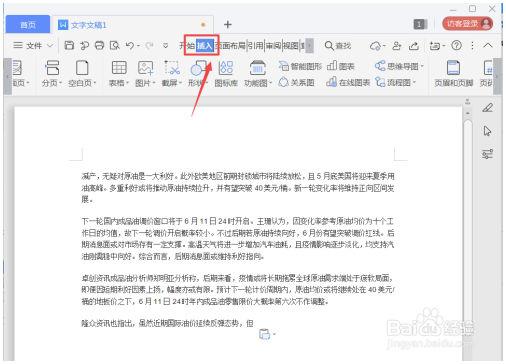
Task: Click the vertical document scrollbar
Action: click(468, 220)
